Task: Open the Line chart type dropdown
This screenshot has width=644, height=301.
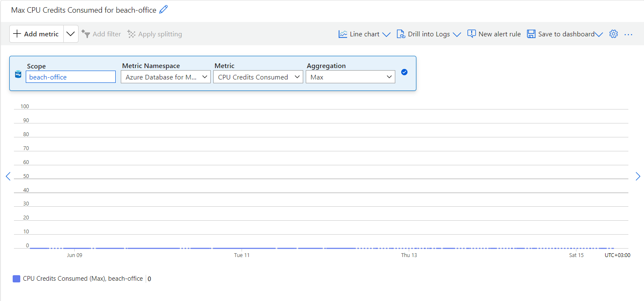Action: (x=364, y=34)
